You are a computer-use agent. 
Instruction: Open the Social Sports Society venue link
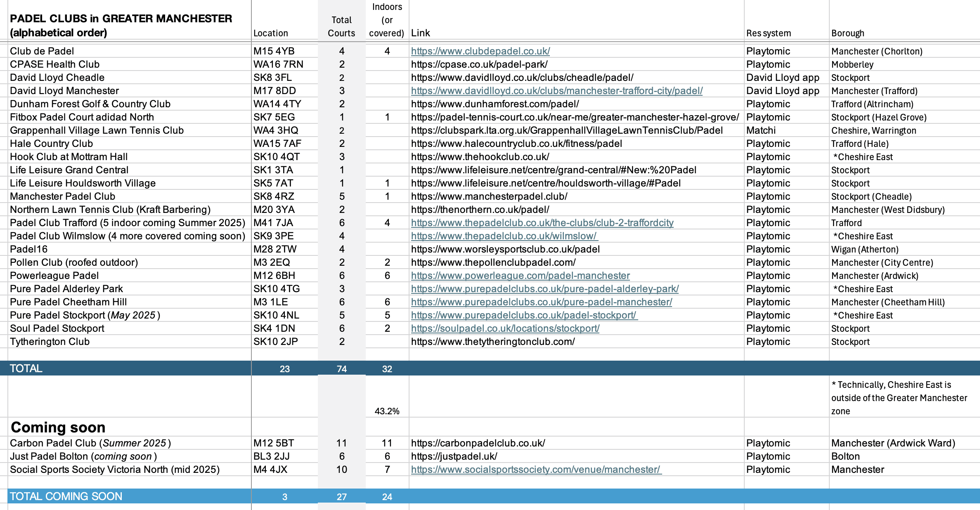click(x=536, y=470)
